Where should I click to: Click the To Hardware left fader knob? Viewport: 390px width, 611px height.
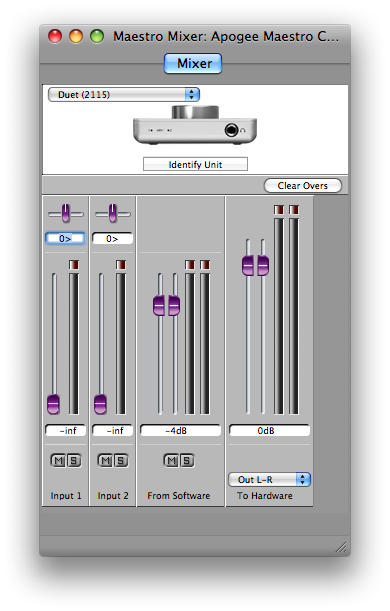click(248, 266)
